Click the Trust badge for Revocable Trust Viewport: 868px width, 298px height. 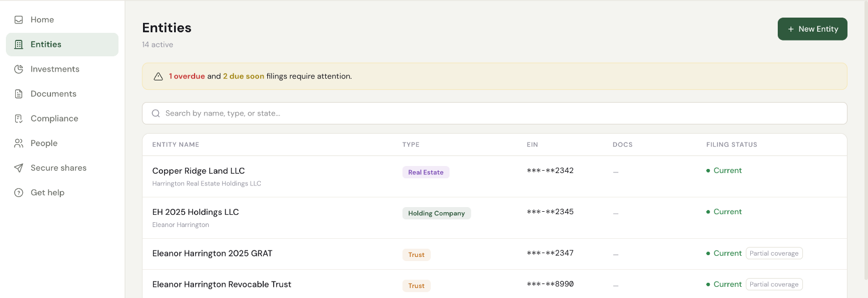pos(416,286)
